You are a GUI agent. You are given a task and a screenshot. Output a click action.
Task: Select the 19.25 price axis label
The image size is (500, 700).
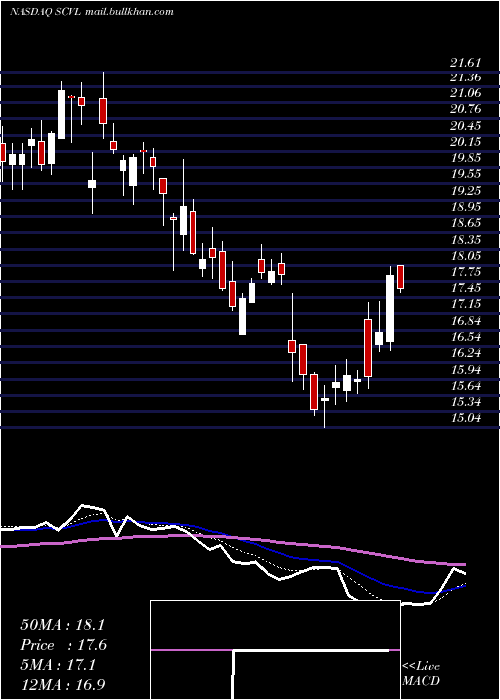click(465, 191)
